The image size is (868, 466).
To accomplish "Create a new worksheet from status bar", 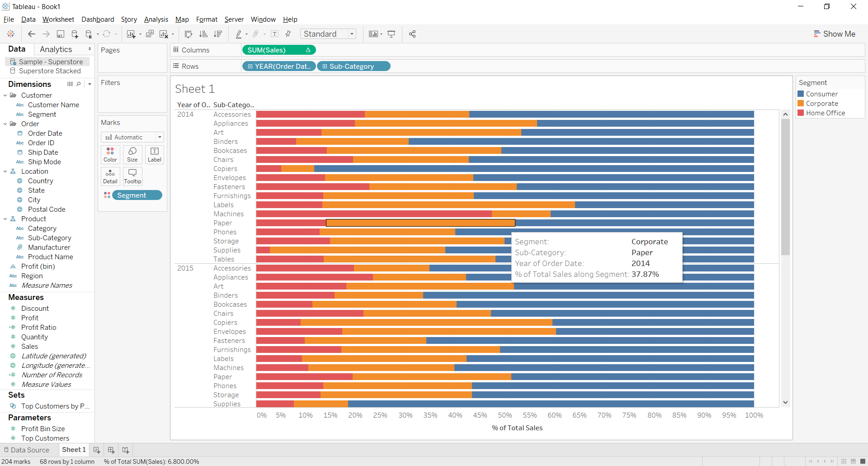I will coord(96,449).
